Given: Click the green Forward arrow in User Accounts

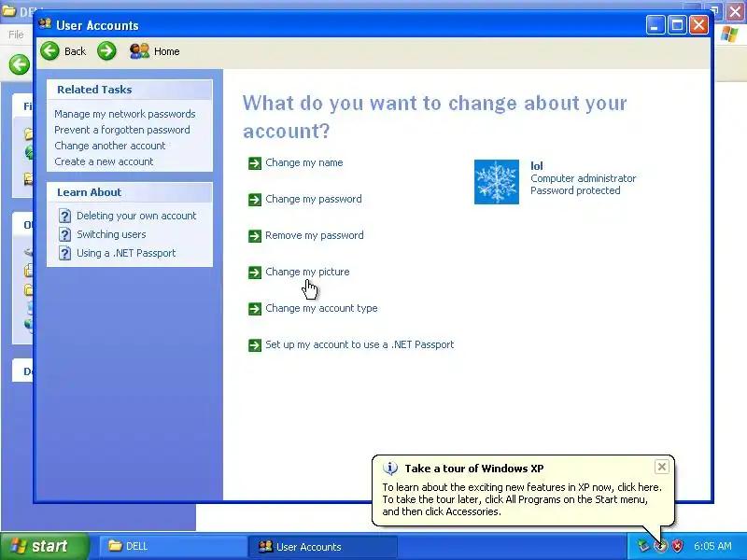Looking at the screenshot, I should click(x=106, y=51).
